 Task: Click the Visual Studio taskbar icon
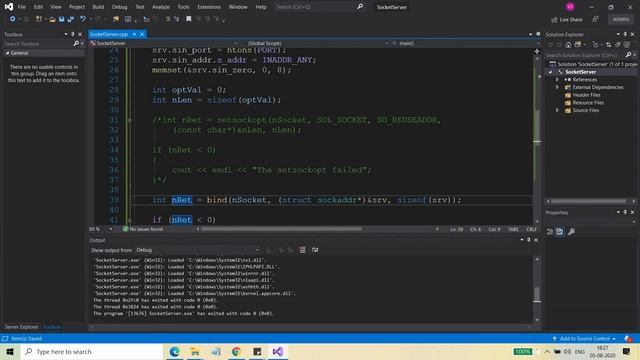pyautogui.click(x=278, y=351)
